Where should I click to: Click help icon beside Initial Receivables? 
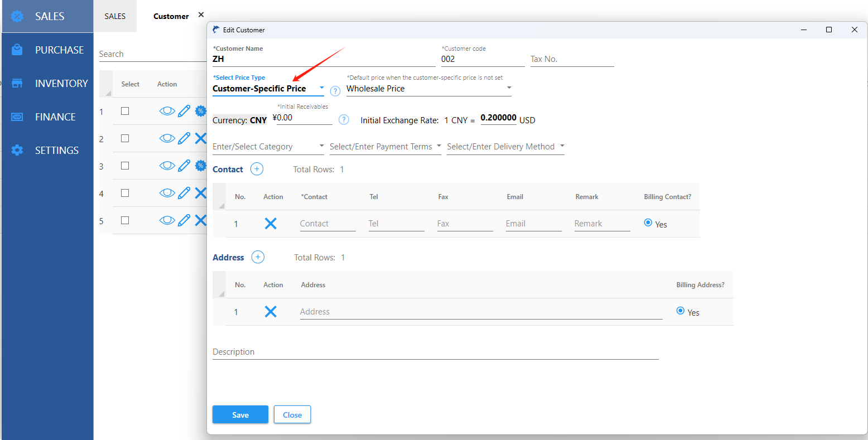point(344,119)
